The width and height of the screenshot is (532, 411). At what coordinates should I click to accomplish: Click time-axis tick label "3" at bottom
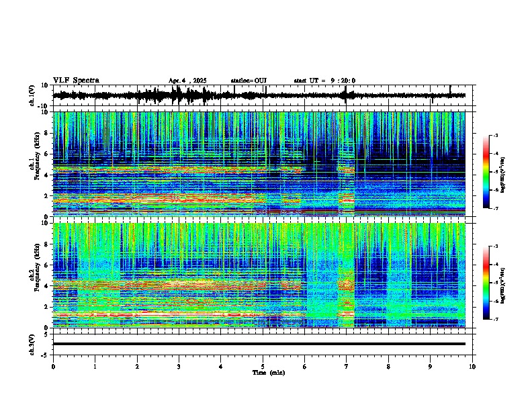[x=179, y=367]
